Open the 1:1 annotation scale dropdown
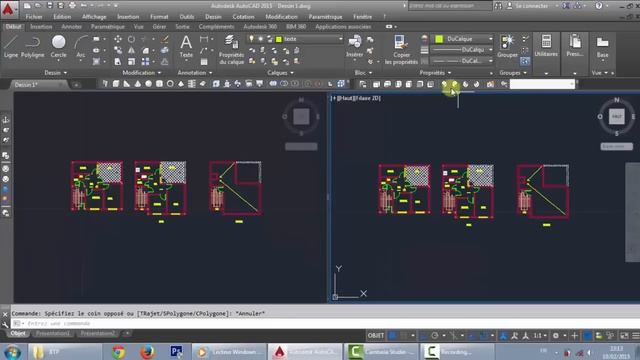This screenshot has height=360, width=640. tap(540, 336)
